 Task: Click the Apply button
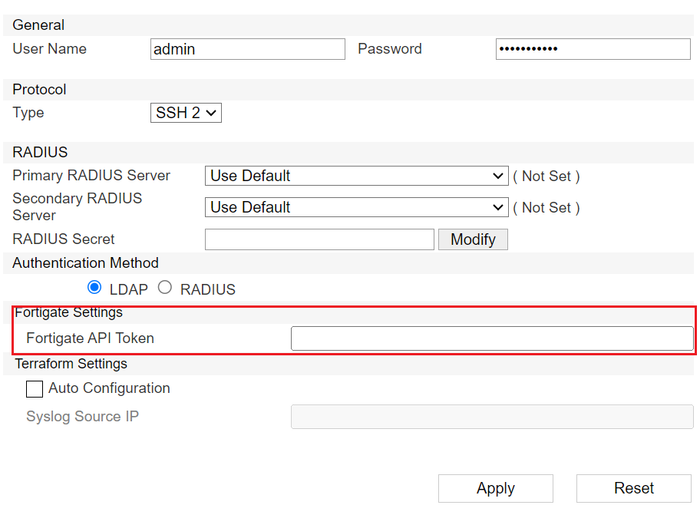(x=495, y=488)
